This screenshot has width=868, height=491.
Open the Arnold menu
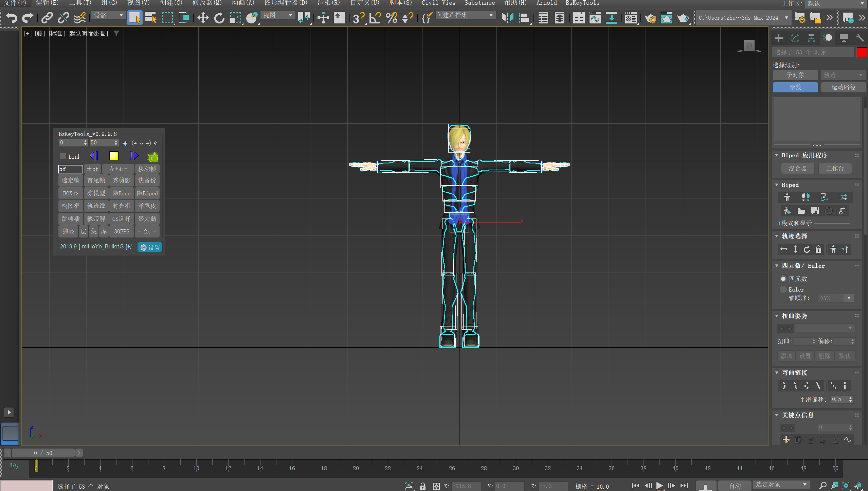546,3
